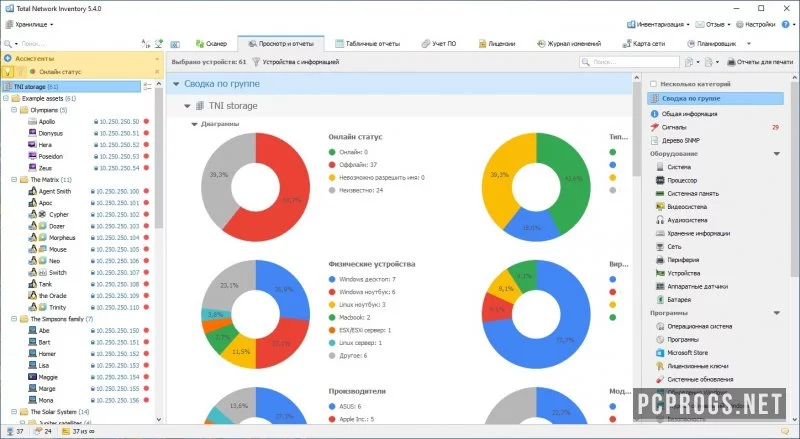Screen dimensions: 800x439
Task: Switch to the Учет ПО tab
Action: click(x=439, y=44)
